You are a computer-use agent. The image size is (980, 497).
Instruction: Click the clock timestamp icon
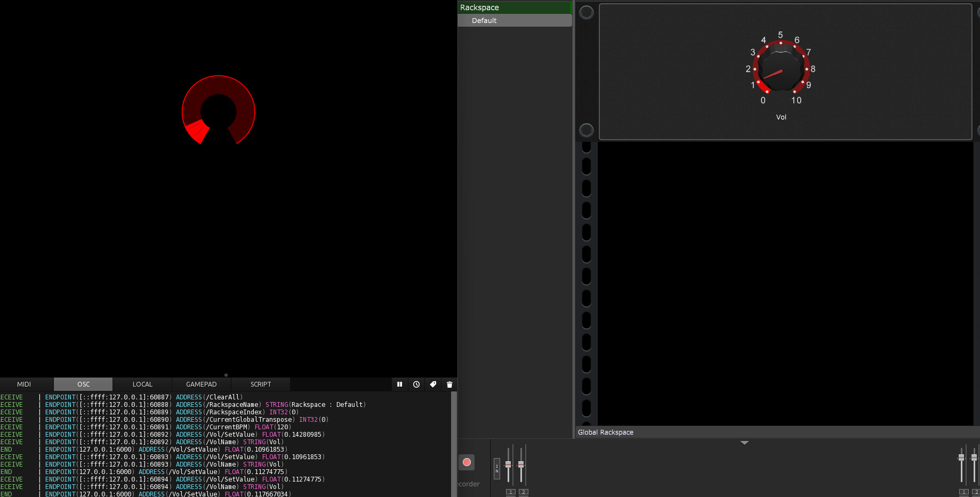[416, 384]
